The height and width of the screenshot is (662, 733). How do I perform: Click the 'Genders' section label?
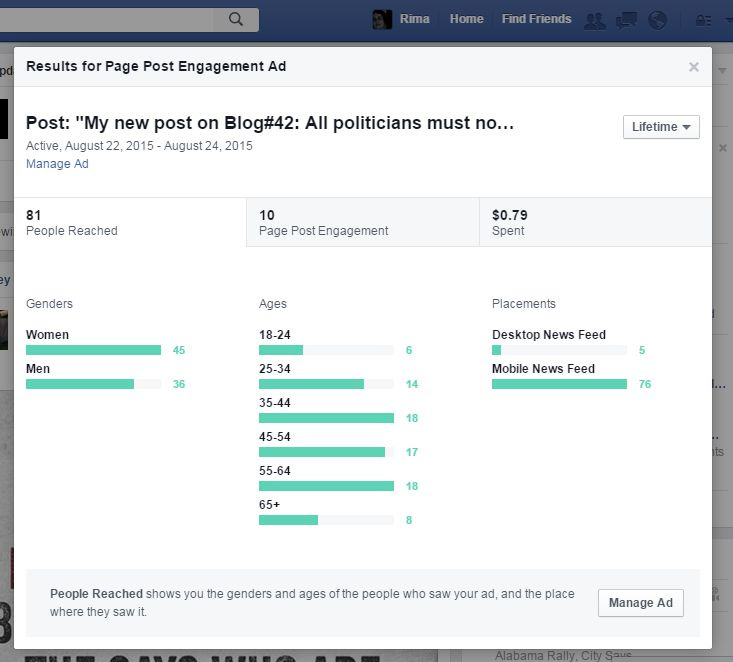pyautogui.click(x=50, y=304)
